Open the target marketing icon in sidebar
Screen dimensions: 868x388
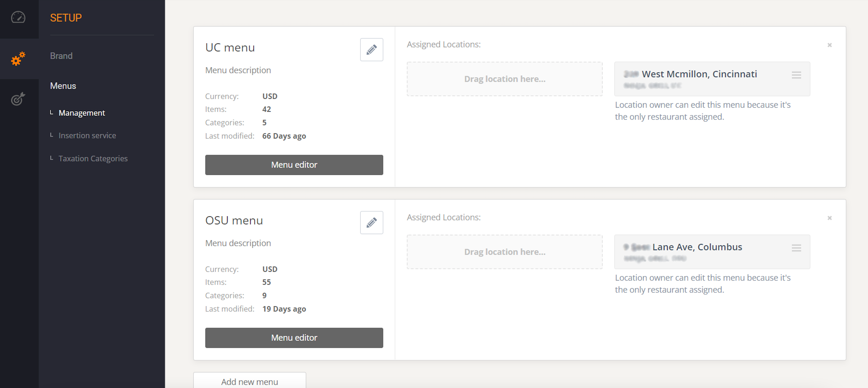tap(18, 99)
